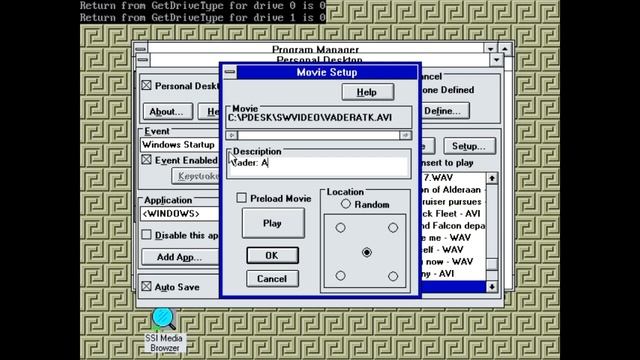Select the "Falcon depa" list entry

point(453,226)
